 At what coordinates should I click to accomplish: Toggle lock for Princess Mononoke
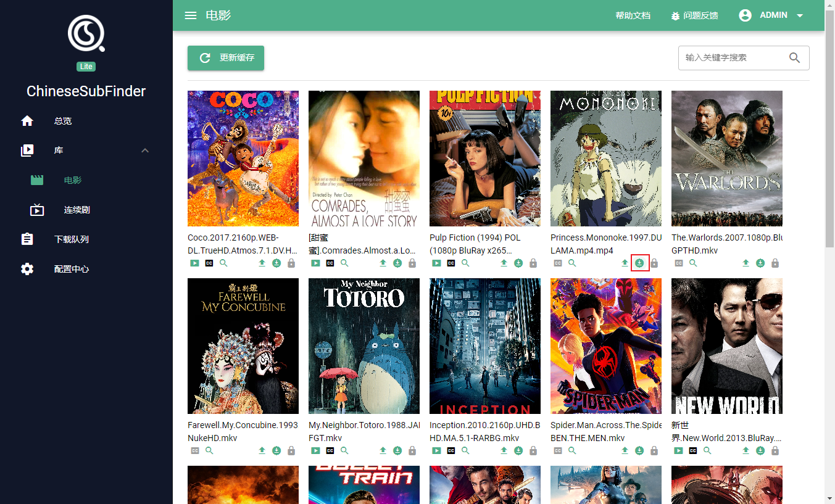(654, 263)
